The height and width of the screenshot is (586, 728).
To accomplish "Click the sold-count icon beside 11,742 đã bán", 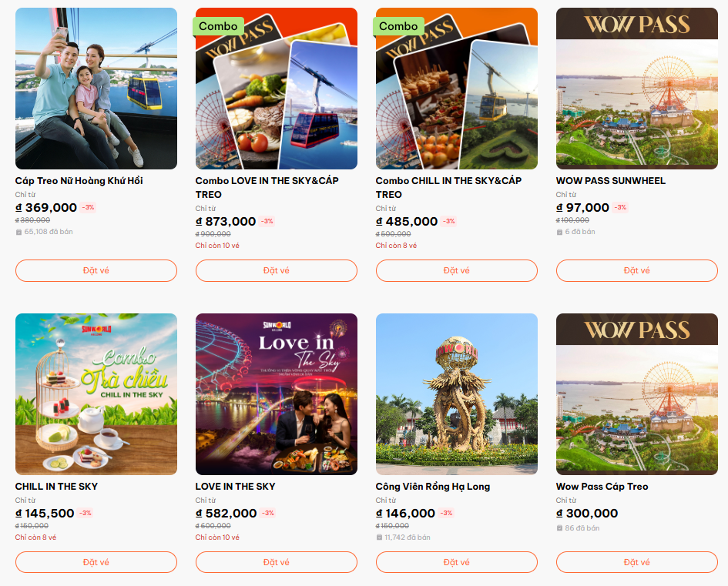I will coord(379,537).
